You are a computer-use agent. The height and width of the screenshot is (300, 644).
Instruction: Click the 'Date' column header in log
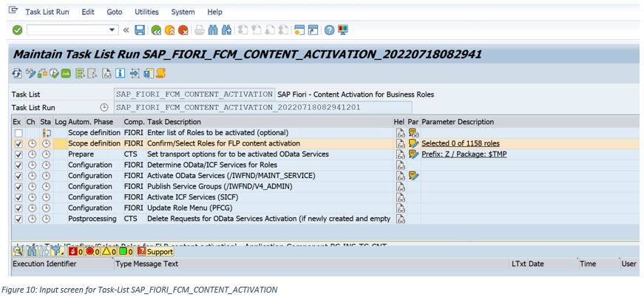point(536,264)
